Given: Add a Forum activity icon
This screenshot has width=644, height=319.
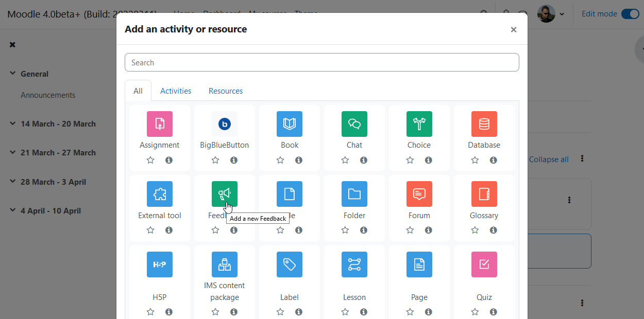Looking at the screenshot, I should click(x=419, y=194).
